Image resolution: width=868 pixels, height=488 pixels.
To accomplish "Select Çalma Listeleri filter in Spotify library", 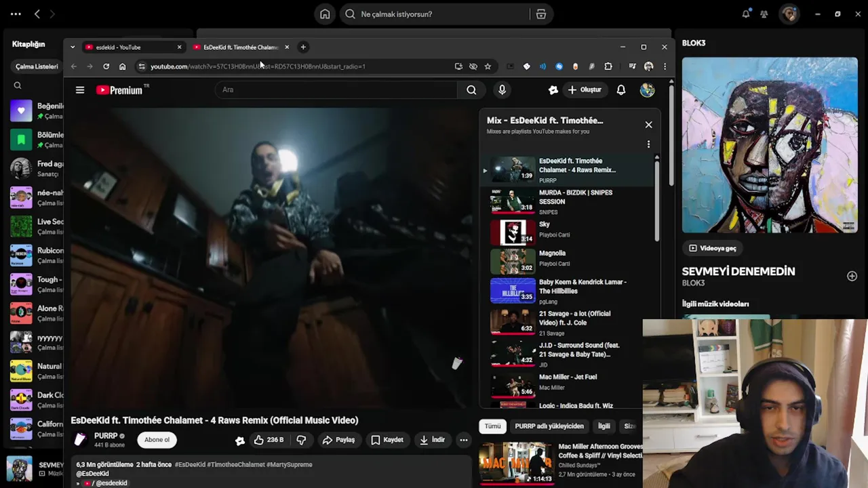I will (x=37, y=66).
